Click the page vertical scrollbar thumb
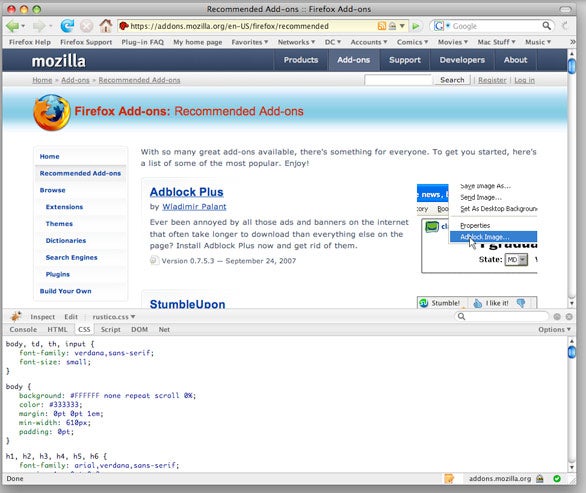 pyautogui.click(x=572, y=66)
